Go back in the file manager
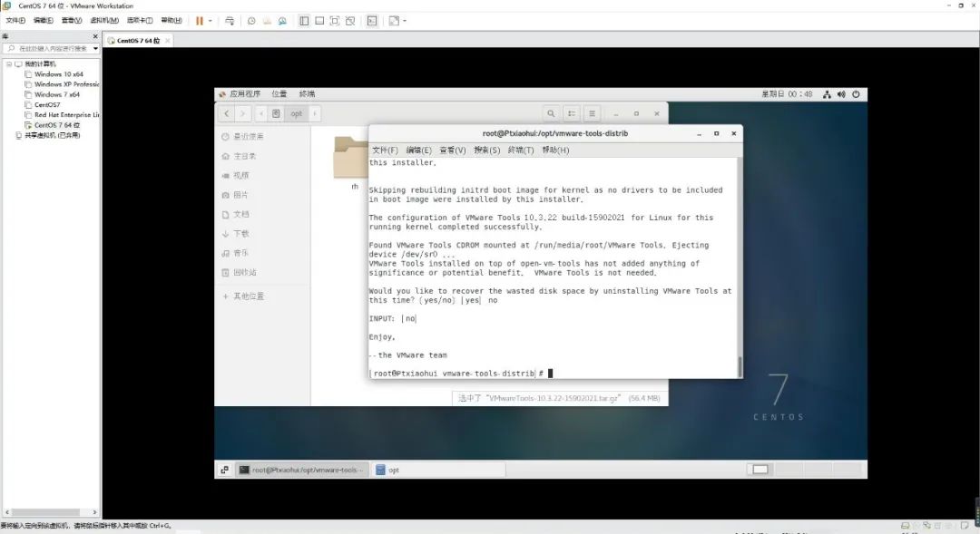Screen dimensions: 980x534 [226, 113]
